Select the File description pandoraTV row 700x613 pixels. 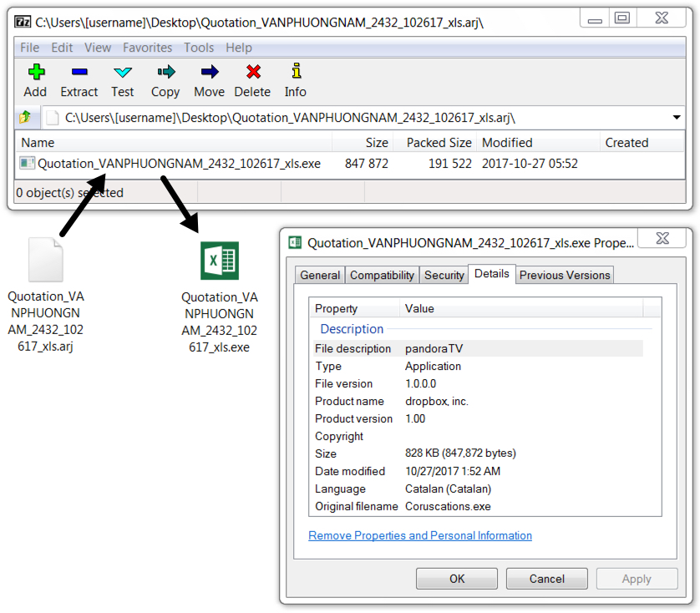(x=478, y=348)
